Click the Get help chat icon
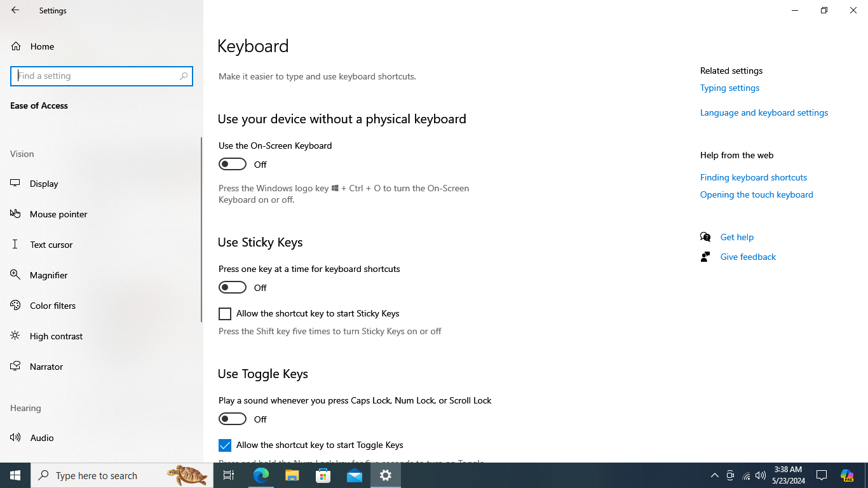 pyautogui.click(x=705, y=237)
